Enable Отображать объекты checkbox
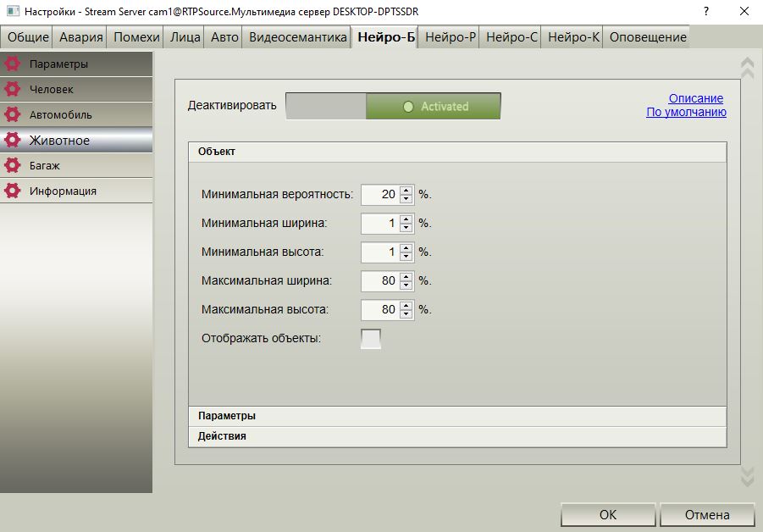Image resolution: width=763 pixels, height=532 pixels. pos(371,339)
